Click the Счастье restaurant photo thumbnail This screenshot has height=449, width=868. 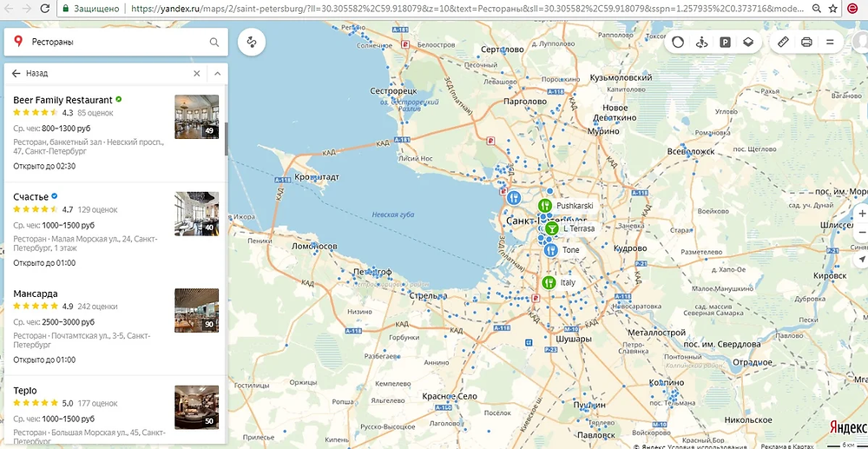196,214
